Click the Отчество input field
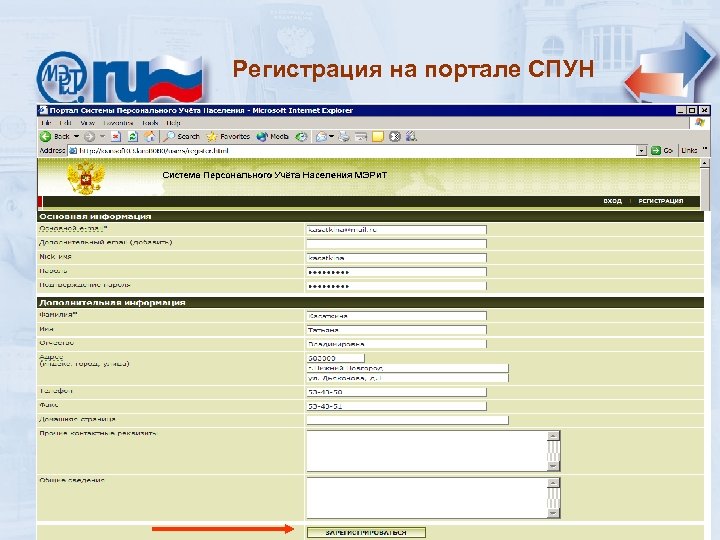This screenshot has width=720, height=540. point(396,343)
